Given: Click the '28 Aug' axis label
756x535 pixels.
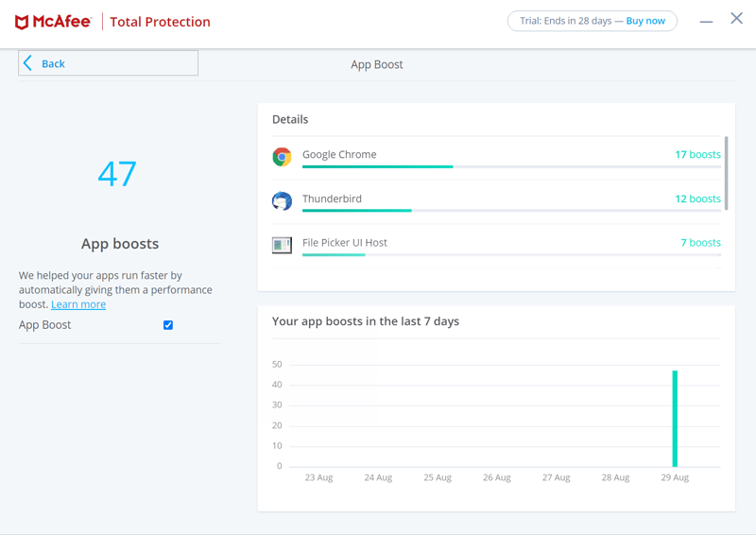Looking at the screenshot, I should [x=615, y=477].
